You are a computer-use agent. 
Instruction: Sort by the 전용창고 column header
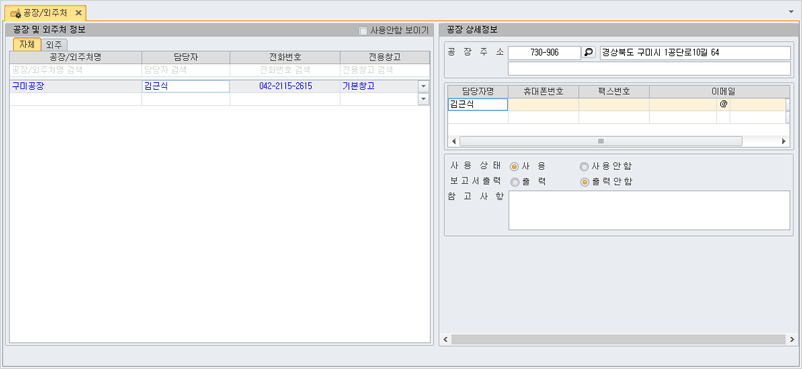coord(385,57)
